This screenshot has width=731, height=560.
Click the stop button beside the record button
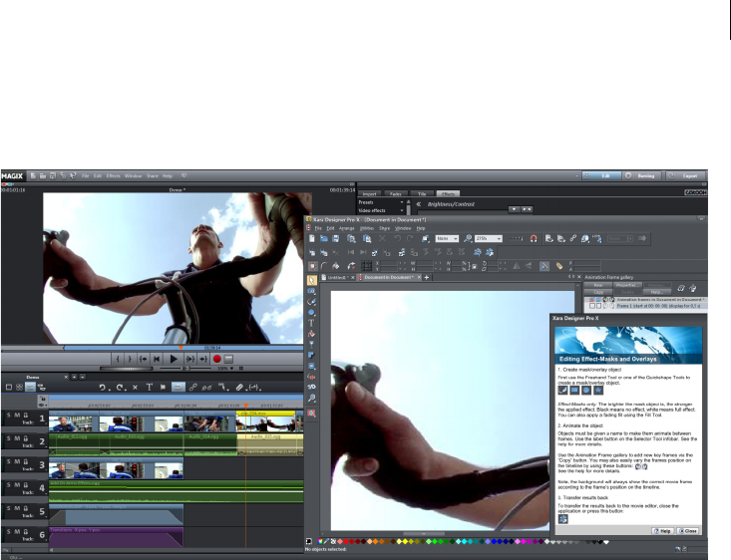click(x=228, y=359)
